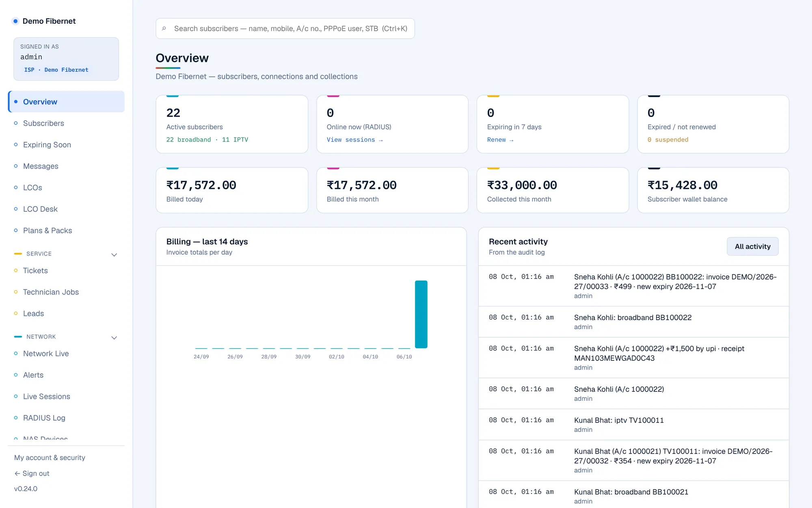Viewport: 812px width, 508px height.
Task: Click '₹15,428.00' wallet balance value
Action: click(x=682, y=185)
